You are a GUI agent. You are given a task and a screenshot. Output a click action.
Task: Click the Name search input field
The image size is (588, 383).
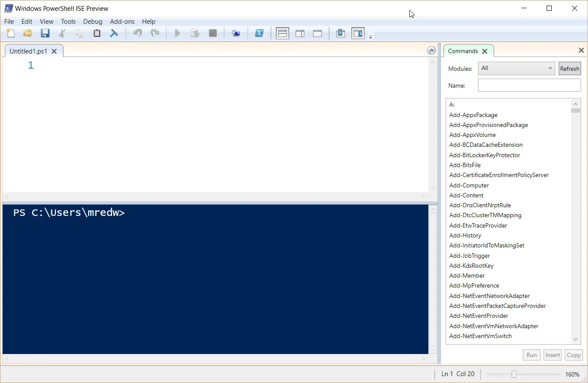(x=529, y=85)
